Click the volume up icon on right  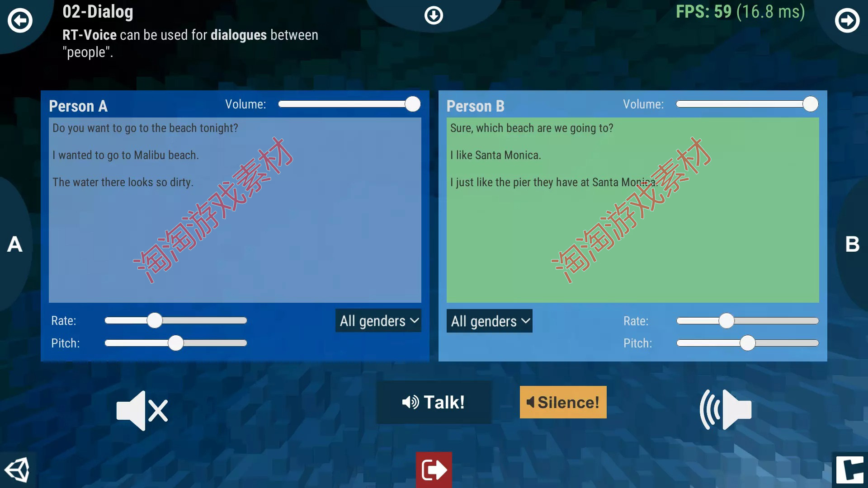click(726, 410)
